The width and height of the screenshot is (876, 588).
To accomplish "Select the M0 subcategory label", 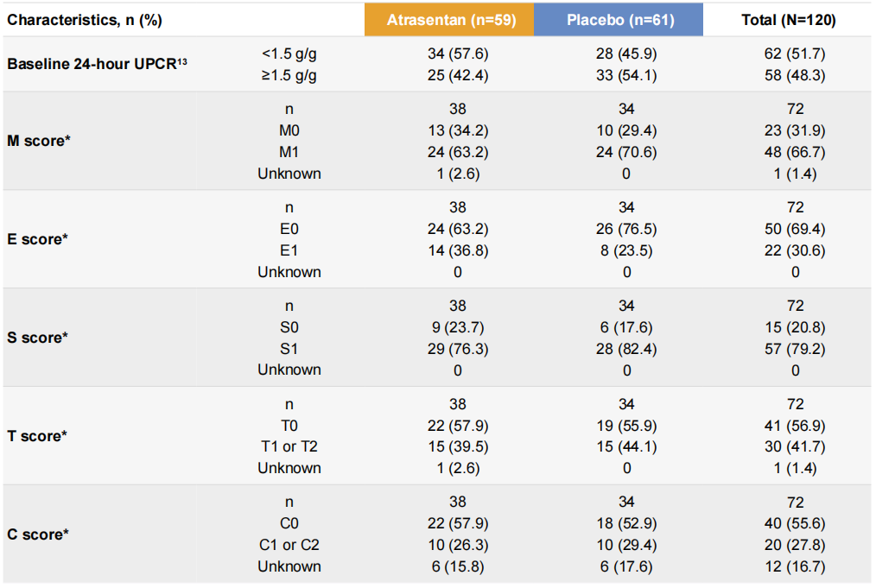I will click(x=289, y=130).
